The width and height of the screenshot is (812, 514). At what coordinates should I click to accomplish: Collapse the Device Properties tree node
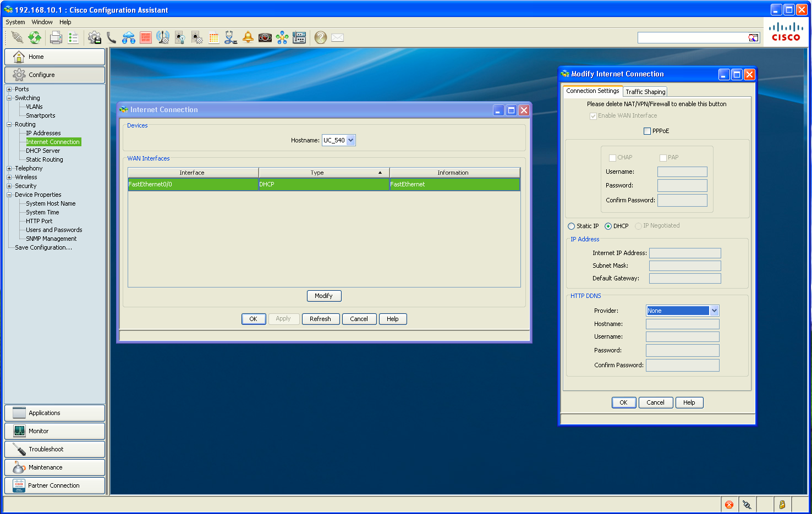tap(9, 195)
